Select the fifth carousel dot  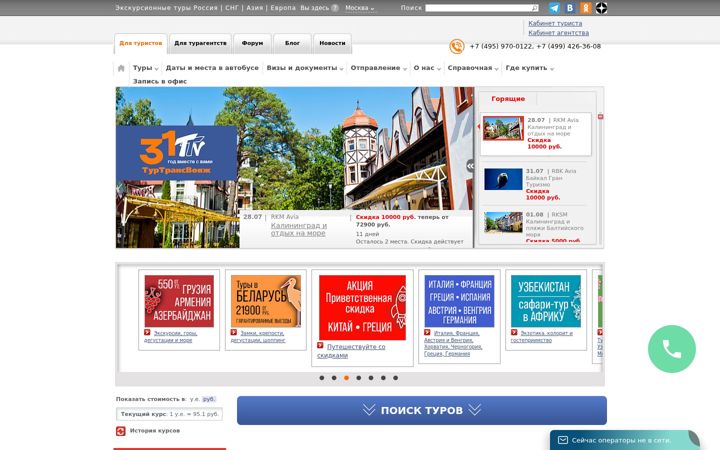(371, 378)
